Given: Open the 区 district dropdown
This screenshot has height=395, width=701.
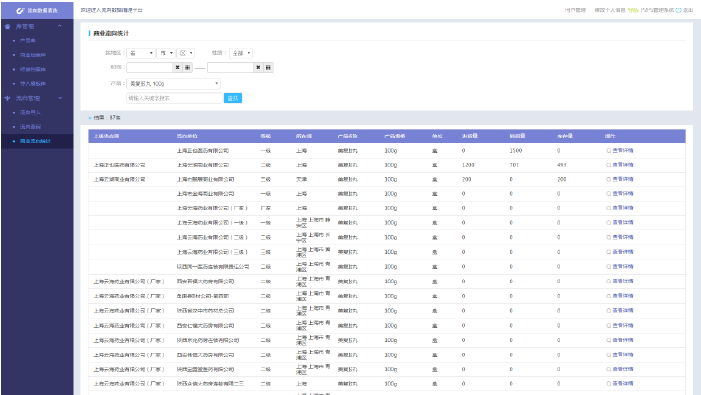Looking at the screenshot, I should [x=186, y=53].
